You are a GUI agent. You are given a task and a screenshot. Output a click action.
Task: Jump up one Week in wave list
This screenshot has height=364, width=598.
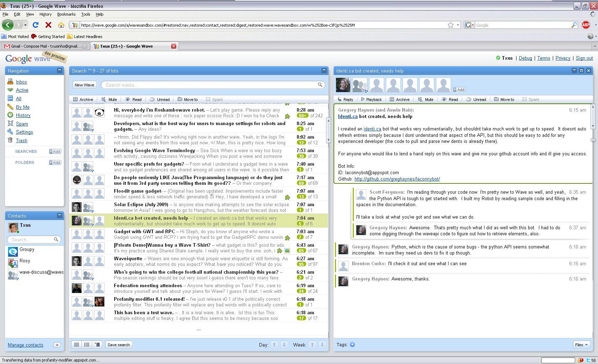pos(313,344)
